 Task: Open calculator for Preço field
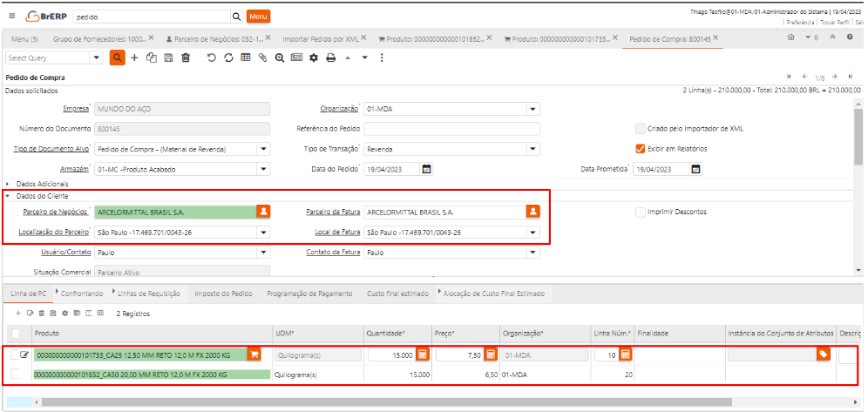coord(491,355)
